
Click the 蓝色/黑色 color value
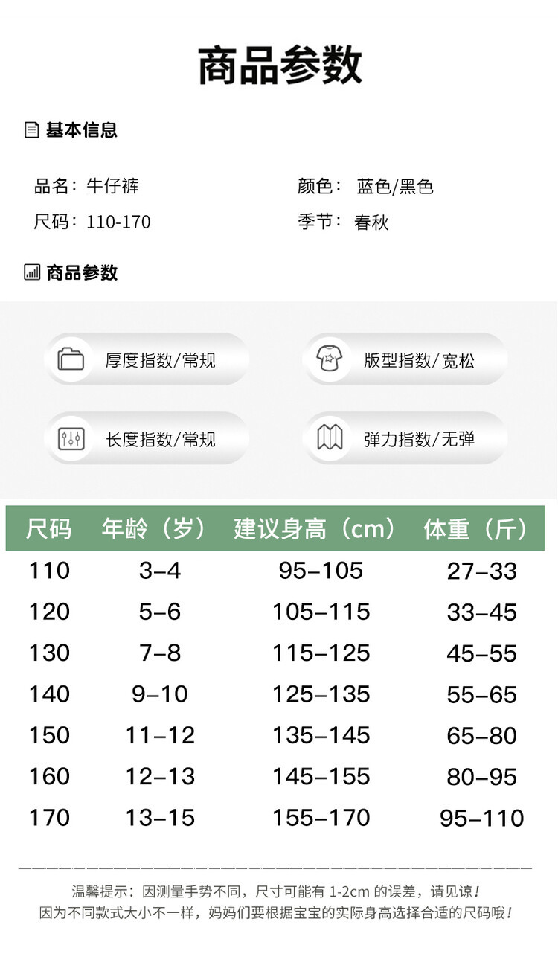coord(394,187)
